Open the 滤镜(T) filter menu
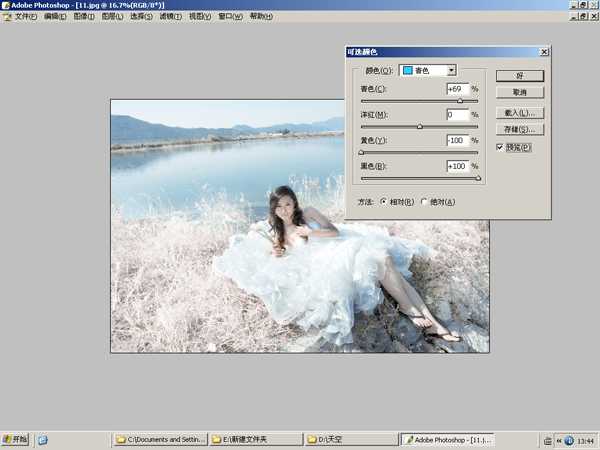This screenshot has width=600, height=450. click(171, 17)
